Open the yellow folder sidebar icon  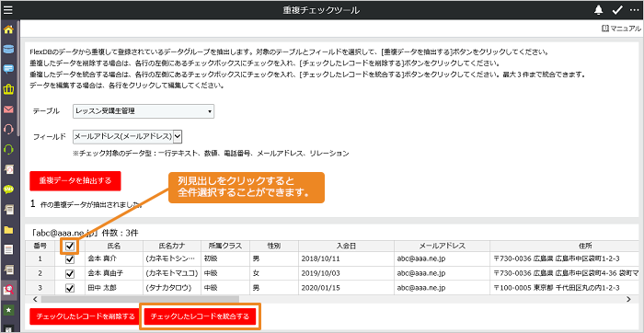tap(8, 230)
